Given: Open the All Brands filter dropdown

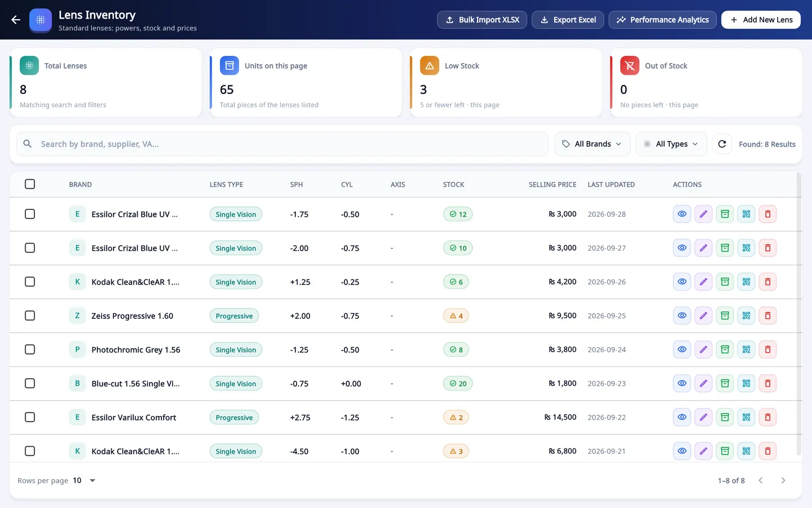Looking at the screenshot, I should pos(592,144).
